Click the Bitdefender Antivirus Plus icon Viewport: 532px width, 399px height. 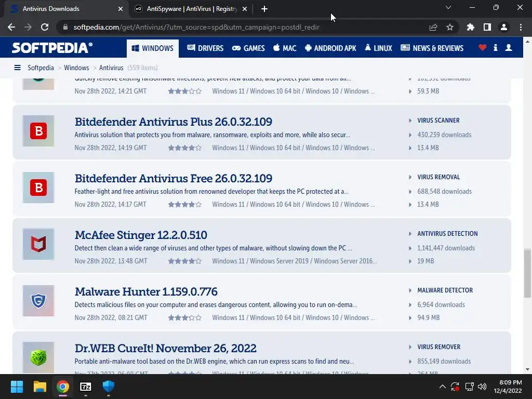[38, 131]
